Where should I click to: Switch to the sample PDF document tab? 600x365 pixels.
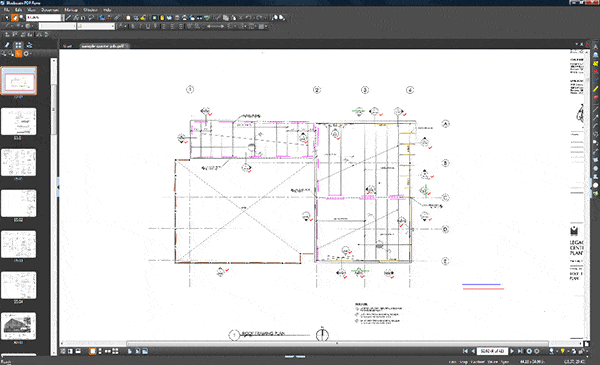[x=104, y=46]
